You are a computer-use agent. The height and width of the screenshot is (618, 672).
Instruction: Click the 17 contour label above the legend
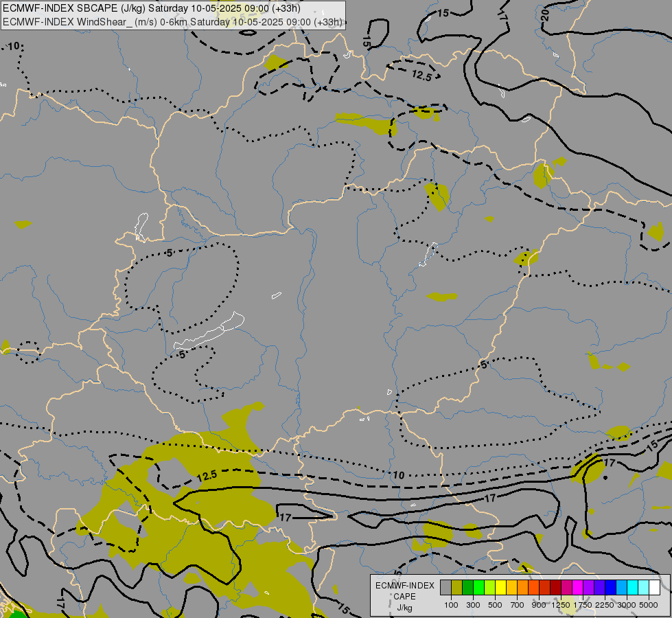[490, 498]
